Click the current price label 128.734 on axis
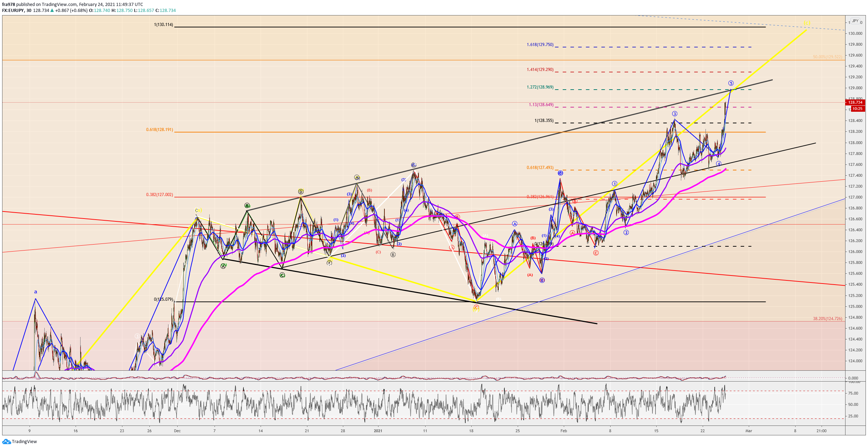Screen dimensions: 868x448 (855, 103)
